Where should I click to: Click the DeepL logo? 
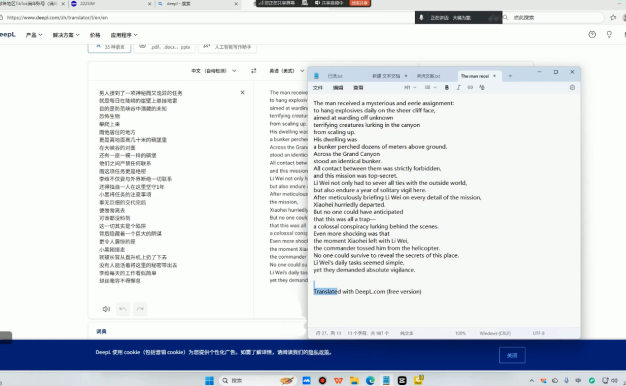(x=8, y=35)
